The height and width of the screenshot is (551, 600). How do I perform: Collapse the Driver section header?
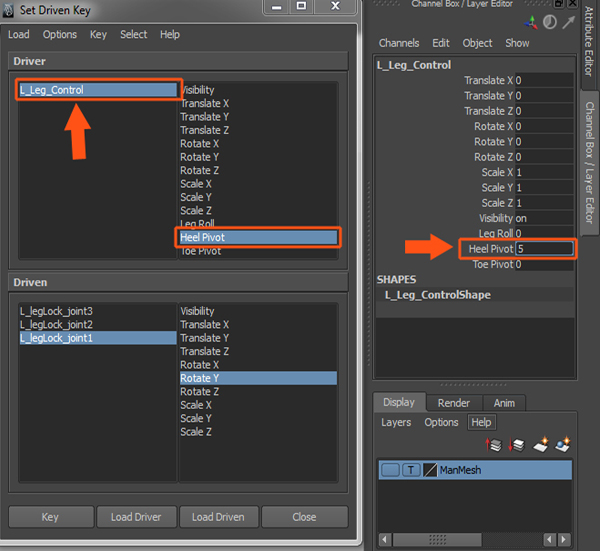178,61
